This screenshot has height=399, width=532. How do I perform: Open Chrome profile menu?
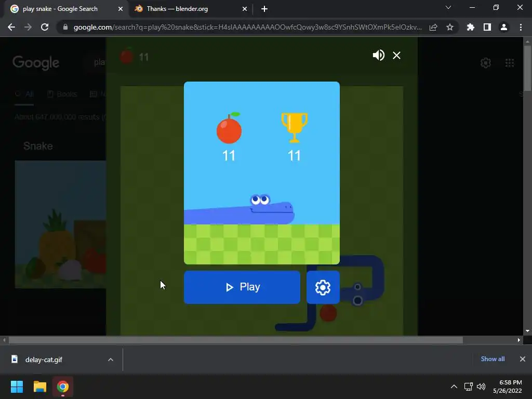click(503, 27)
